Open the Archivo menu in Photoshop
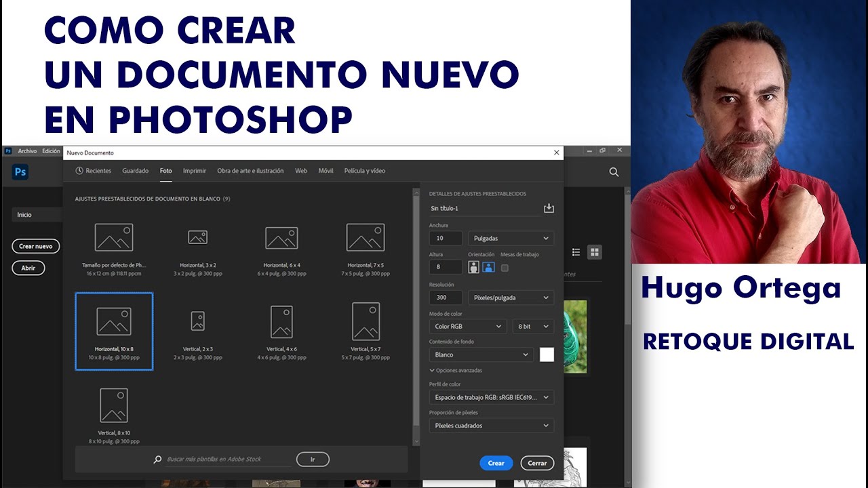This screenshot has width=868, height=488. pyautogui.click(x=27, y=151)
